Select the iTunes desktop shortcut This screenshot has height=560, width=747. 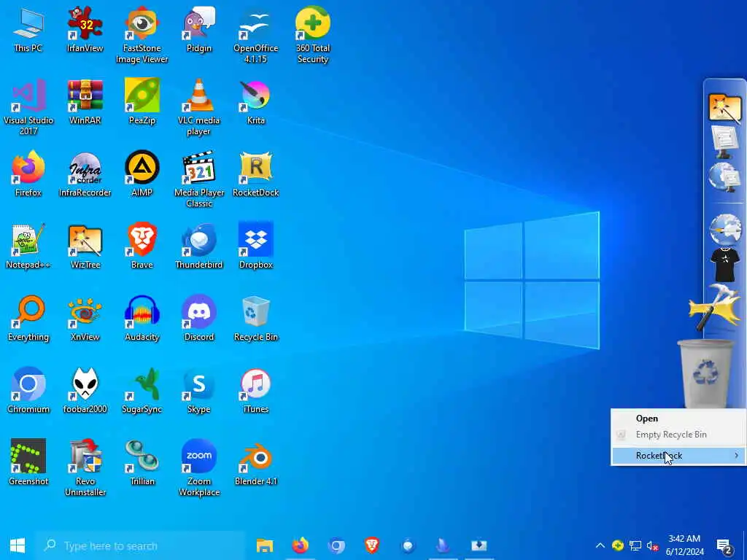point(256,391)
